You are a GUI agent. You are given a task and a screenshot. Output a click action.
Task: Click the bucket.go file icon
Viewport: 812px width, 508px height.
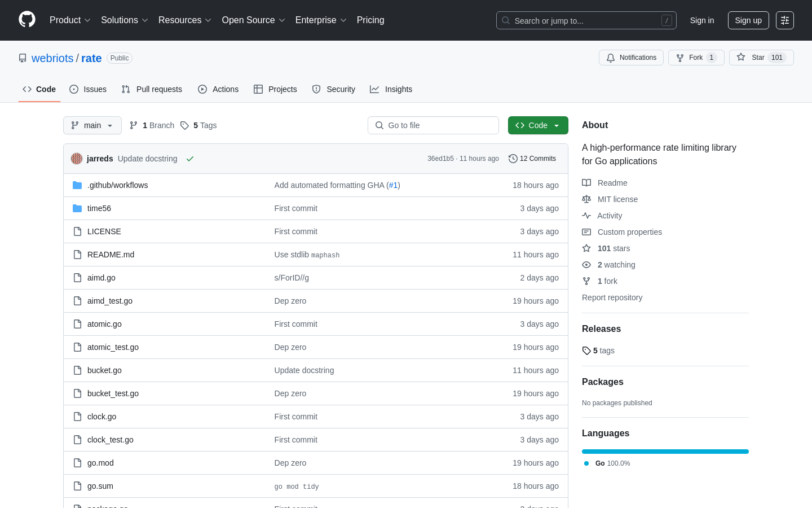tap(77, 370)
